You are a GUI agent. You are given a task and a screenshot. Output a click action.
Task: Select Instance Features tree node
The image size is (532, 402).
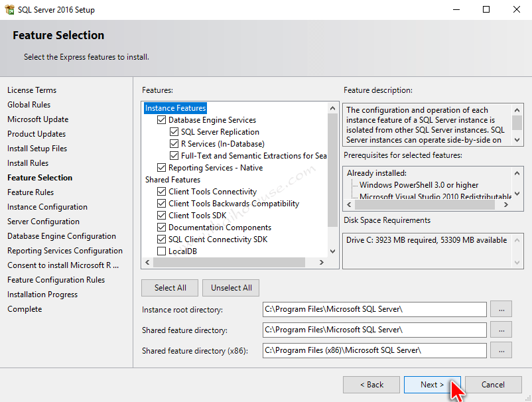coord(175,108)
